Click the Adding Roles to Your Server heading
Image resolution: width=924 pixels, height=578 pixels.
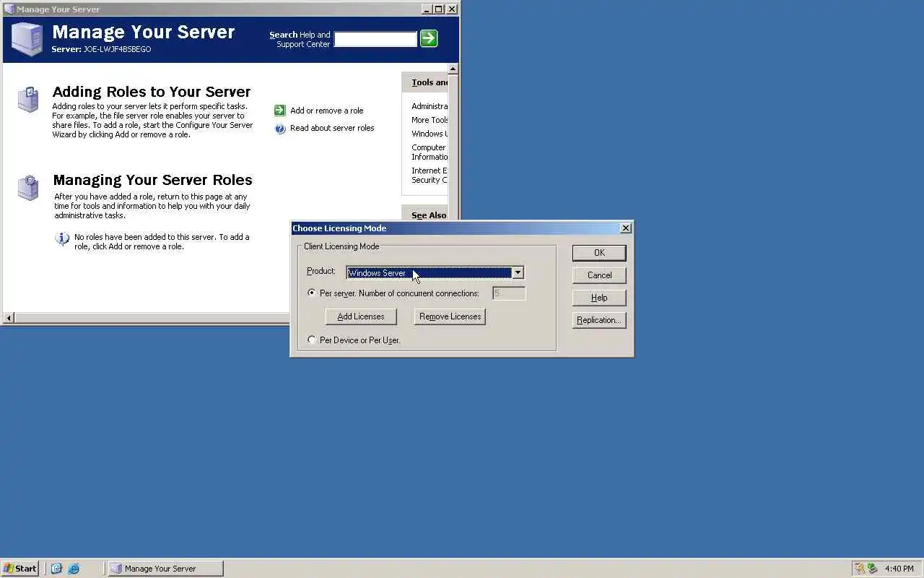pos(152,92)
